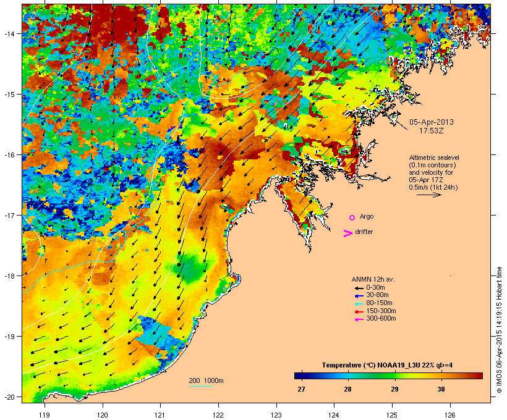Click the 123 longitude axis label
The width and height of the screenshot is (507, 420).
coord(276,415)
